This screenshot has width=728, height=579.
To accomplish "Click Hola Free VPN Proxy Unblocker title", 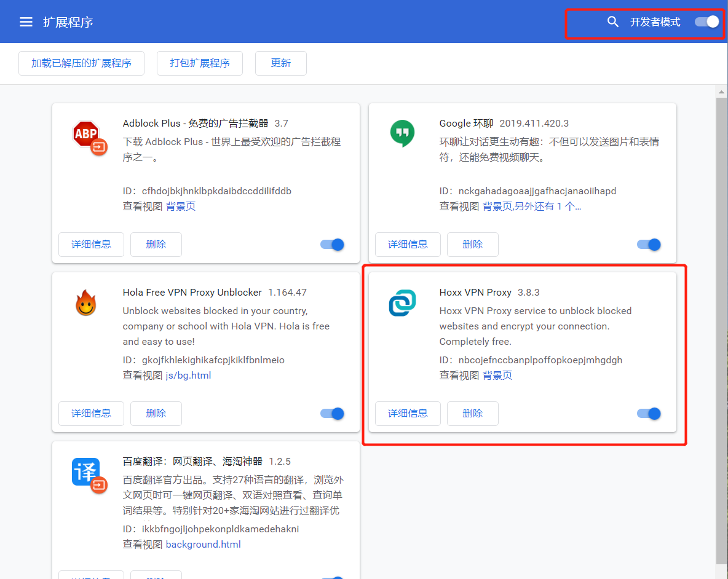I will pyautogui.click(x=192, y=293).
